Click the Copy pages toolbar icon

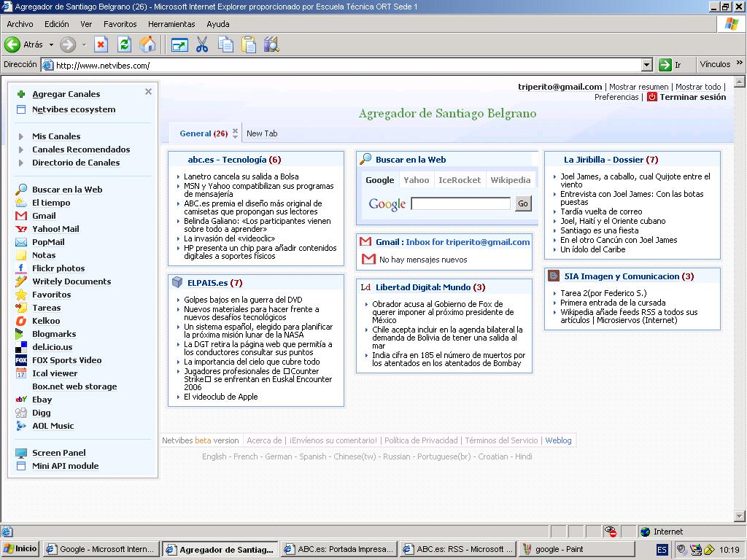tap(225, 44)
